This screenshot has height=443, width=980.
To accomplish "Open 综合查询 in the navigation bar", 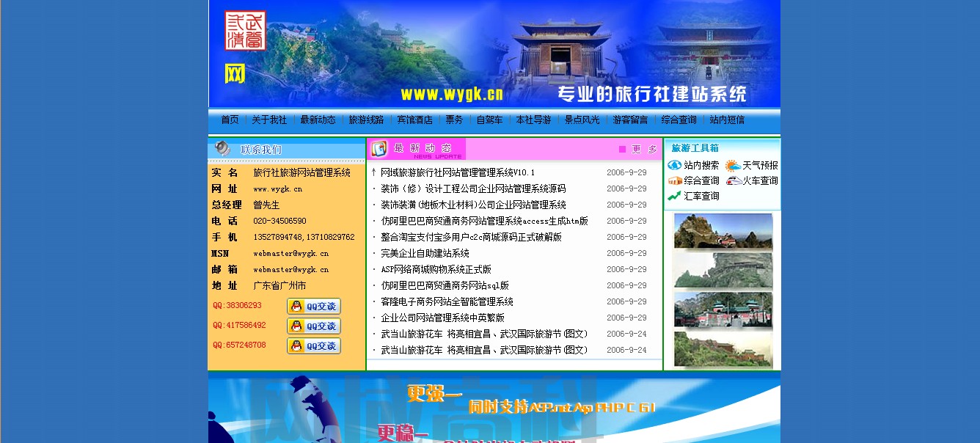I will coord(679,120).
